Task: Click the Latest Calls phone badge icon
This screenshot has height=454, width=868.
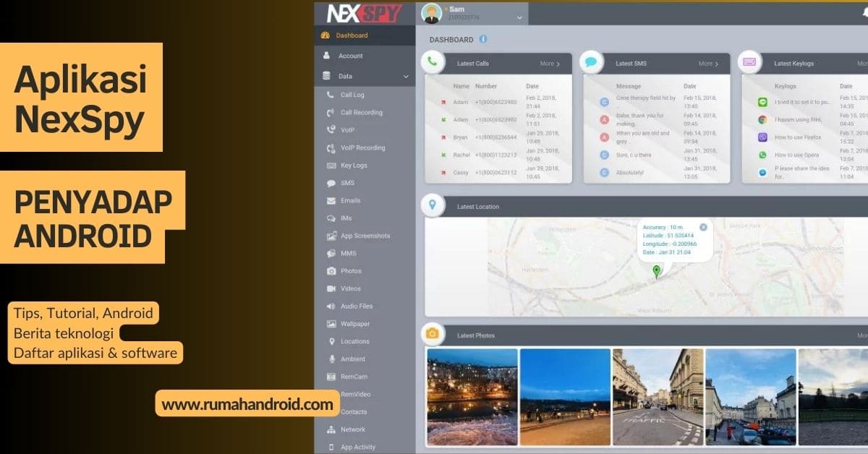Action: pos(432,61)
